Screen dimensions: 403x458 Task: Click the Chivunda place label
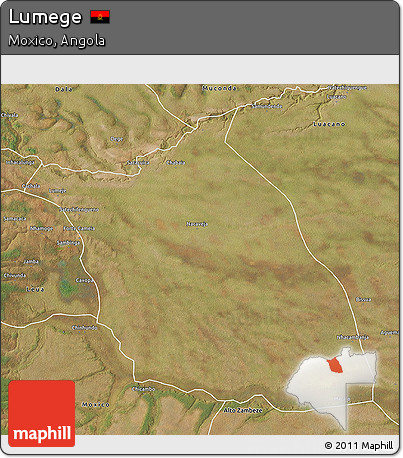tap(15, 275)
